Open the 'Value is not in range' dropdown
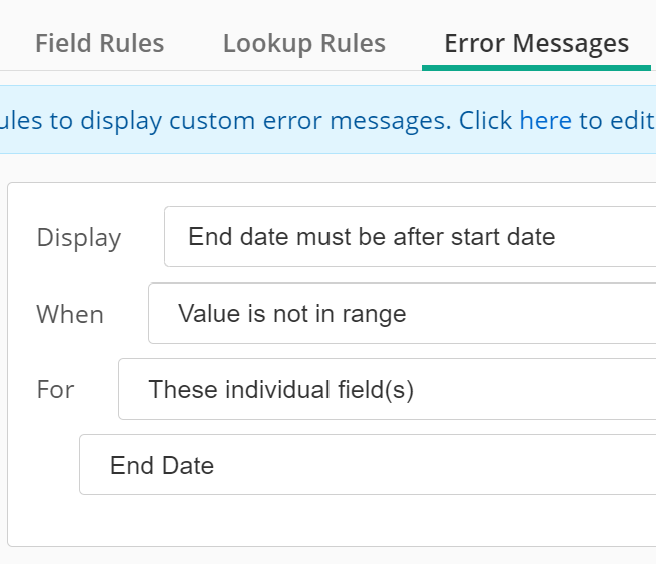Image resolution: width=656 pixels, height=564 pixels. point(400,314)
